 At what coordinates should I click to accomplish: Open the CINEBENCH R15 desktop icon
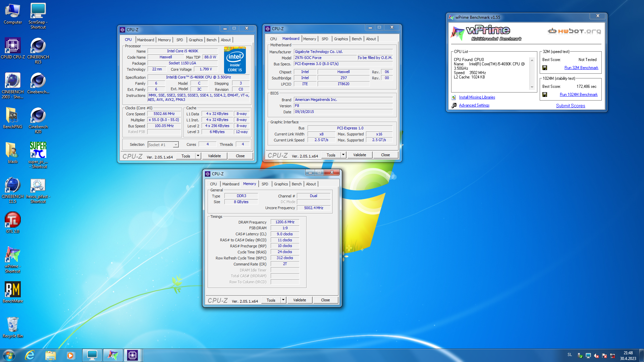tap(38, 51)
